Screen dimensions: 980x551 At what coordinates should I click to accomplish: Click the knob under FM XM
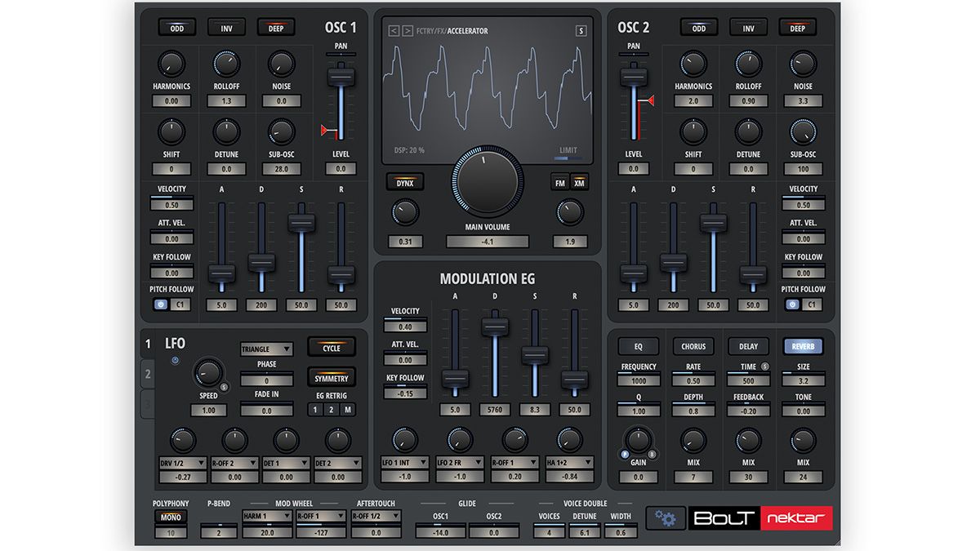(570, 212)
